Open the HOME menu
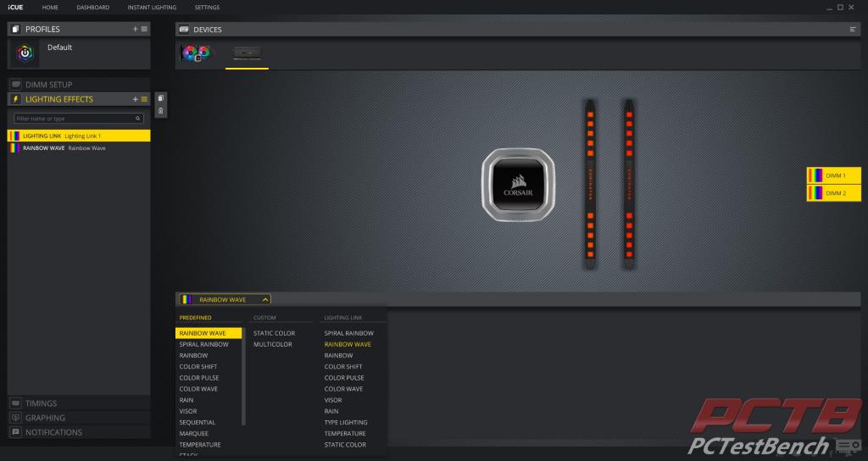868x461 pixels. [x=50, y=7]
